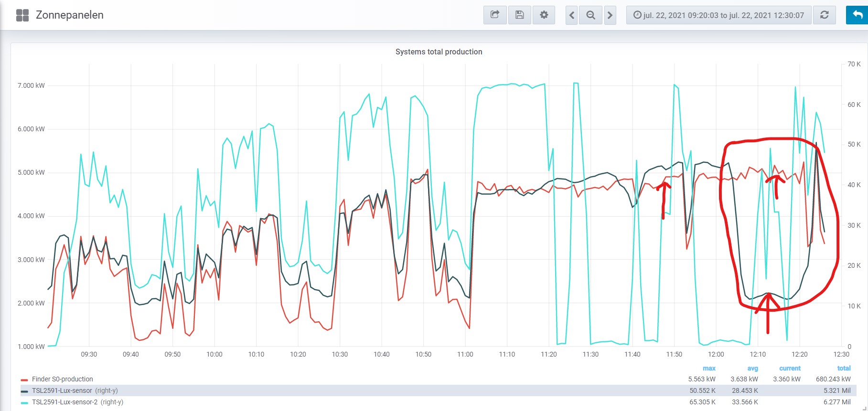Click the 09:30 x-axis time label
The height and width of the screenshot is (411, 868).
tap(89, 354)
